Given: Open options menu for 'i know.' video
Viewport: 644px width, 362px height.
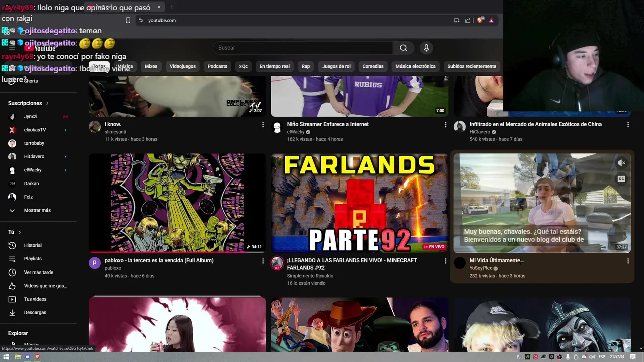Looking at the screenshot, I should (263, 124).
